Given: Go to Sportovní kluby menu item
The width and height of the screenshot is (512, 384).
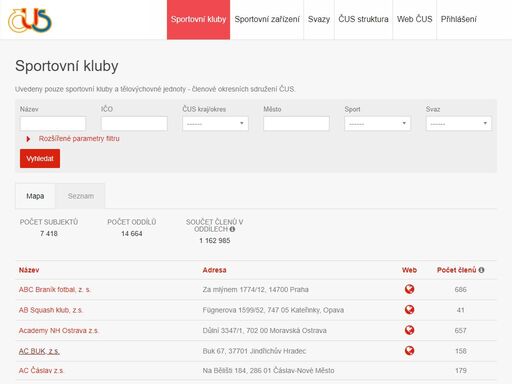Looking at the screenshot, I should (198, 20).
